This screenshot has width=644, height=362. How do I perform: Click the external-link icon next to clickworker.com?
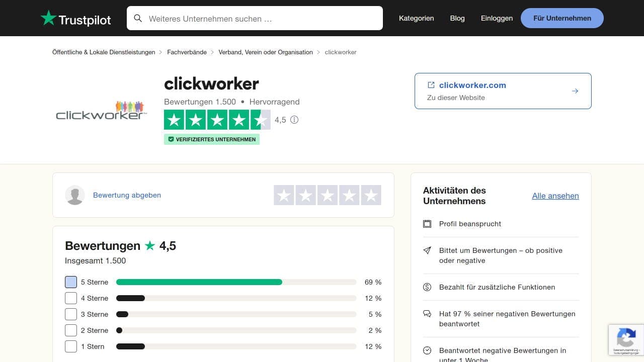tap(430, 85)
